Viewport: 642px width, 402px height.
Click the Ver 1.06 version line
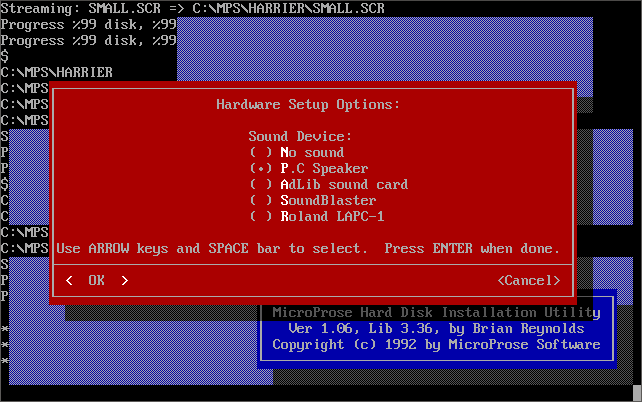(x=436, y=328)
